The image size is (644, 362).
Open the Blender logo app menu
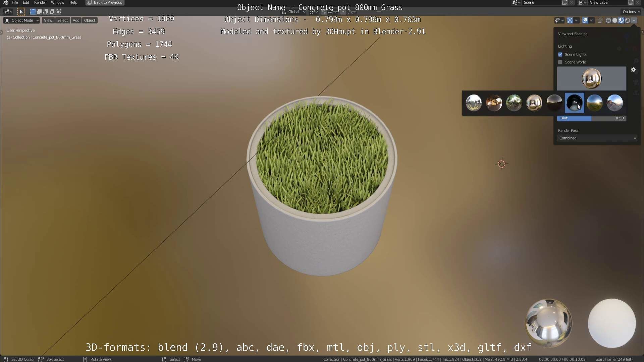tap(6, 2)
